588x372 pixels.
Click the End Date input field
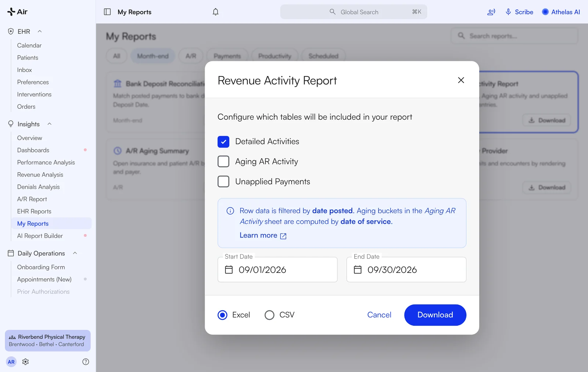tap(406, 270)
